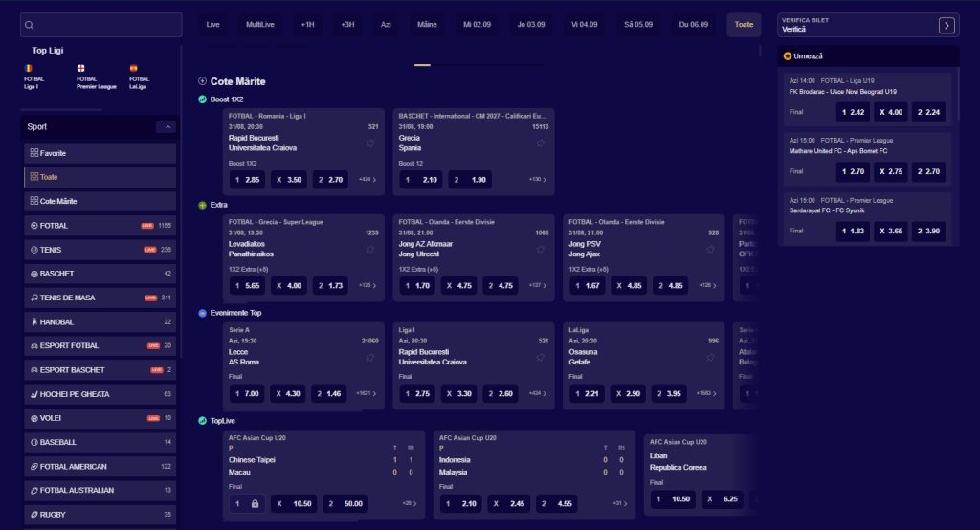Click into the search input field

click(101, 25)
